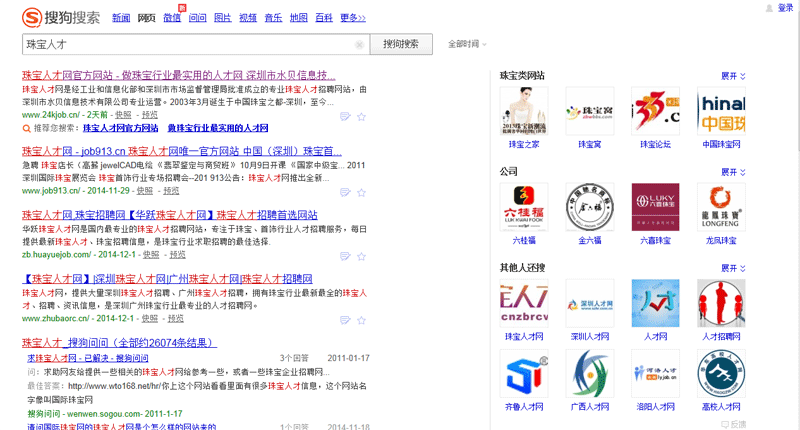Expand the 其他人还搜 section with 展开
Viewport: 800px width, 430px height.
tap(733, 268)
